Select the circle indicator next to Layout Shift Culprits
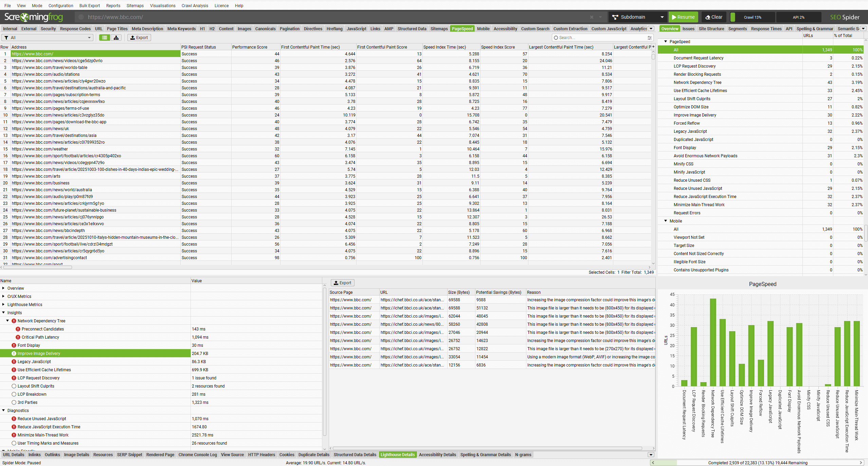Image resolution: width=868 pixels, height=466 pixels. pyautogui.click(x=14, y=386)
